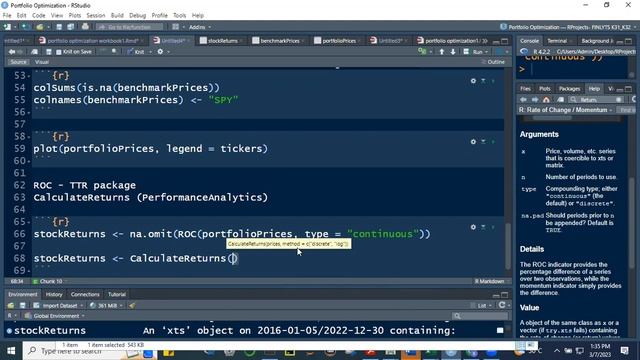Open the File menu
The image size is (640, 360).
coord(7,16)
